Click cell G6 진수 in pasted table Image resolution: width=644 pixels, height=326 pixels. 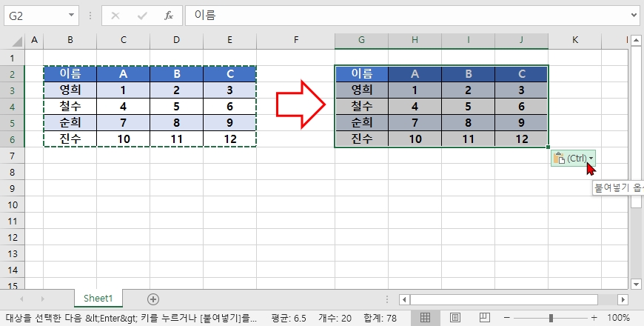361,139
